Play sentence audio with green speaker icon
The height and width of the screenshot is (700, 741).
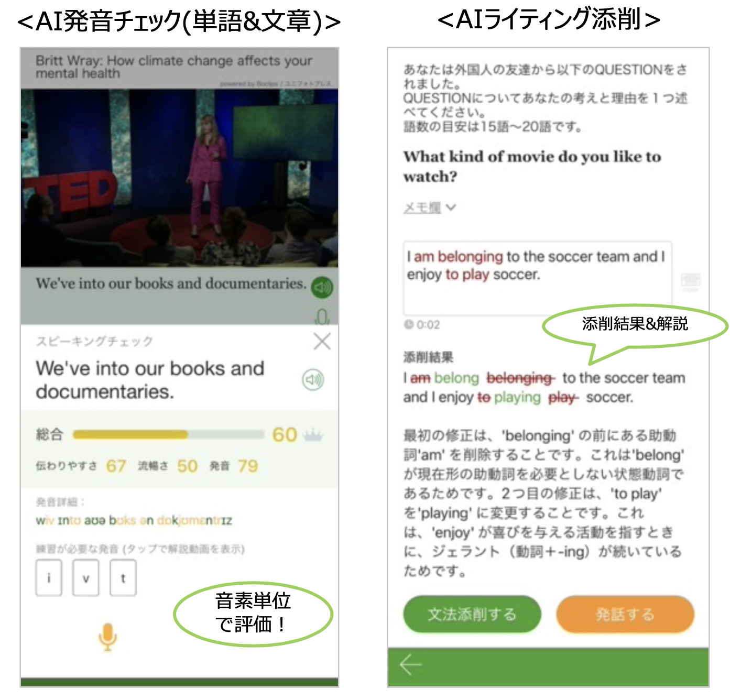(322, 287)
